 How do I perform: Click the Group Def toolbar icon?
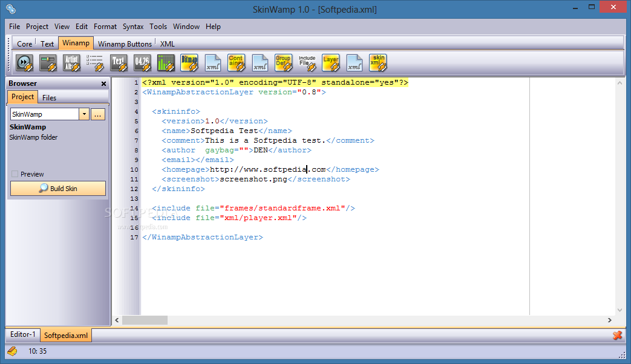[x=284, y=63]
